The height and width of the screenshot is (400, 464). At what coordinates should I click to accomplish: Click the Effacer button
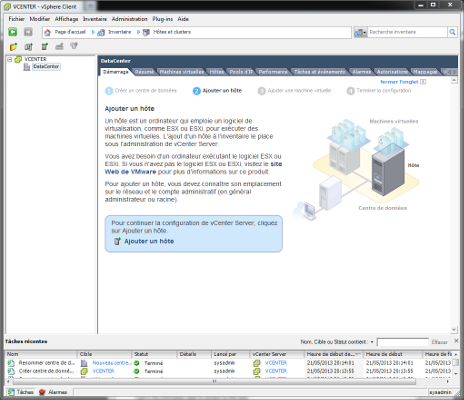(x=439, y=342)
